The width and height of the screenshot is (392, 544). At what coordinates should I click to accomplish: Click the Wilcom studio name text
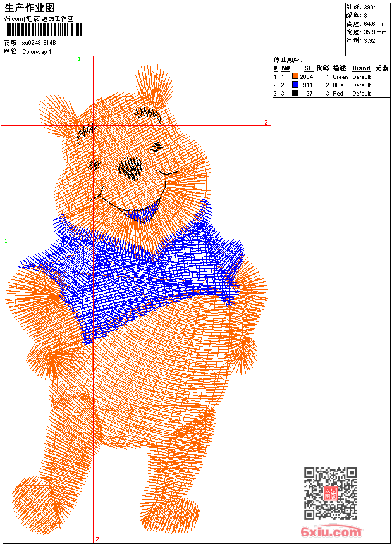pyautogui.click(x=38, y=19)
